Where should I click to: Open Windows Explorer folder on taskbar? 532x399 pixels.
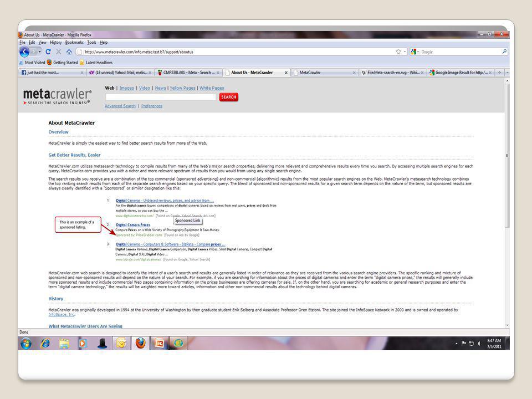64,344
